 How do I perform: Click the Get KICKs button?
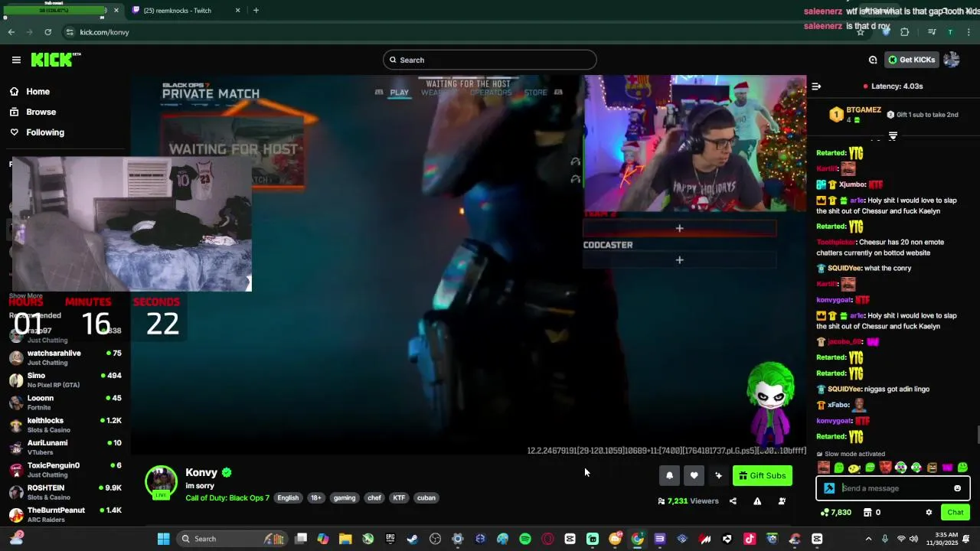(x=911, y=60)
